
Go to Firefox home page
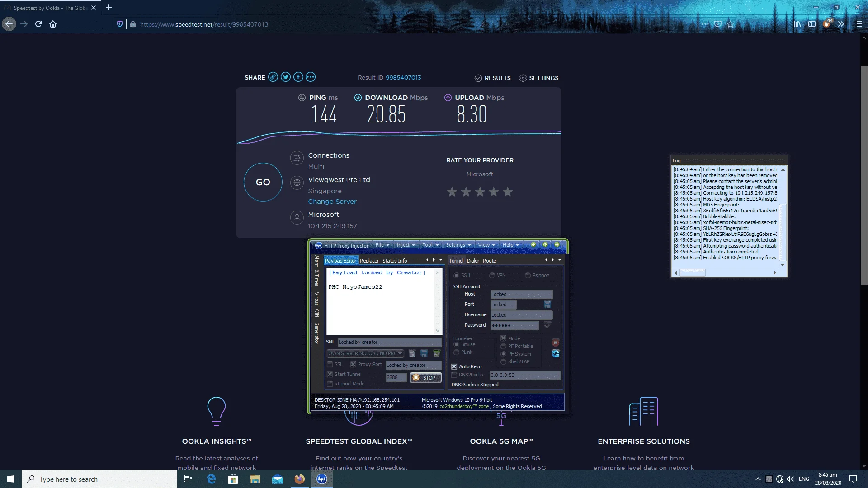click(x=53, y=24)
